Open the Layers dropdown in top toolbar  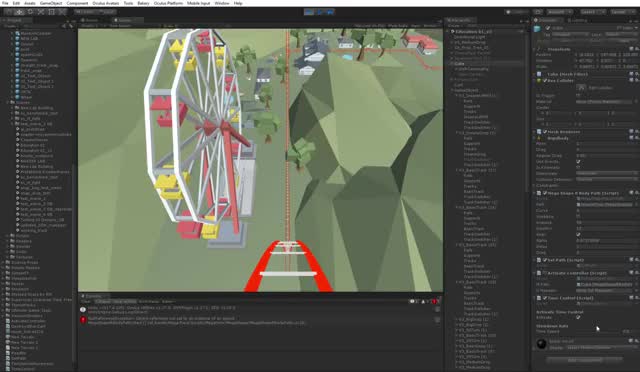point(591,12)
